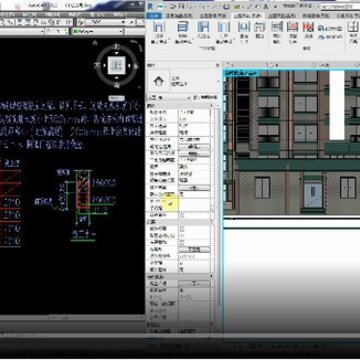Click the house-shaped type icon in Properties panel
Screen dimensions: 360x360
[158, 81]
